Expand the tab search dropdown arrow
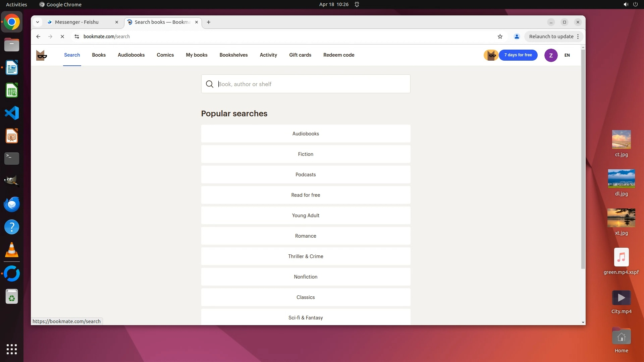The width and height of the screenshot is (644, 362). coord(38,22)
